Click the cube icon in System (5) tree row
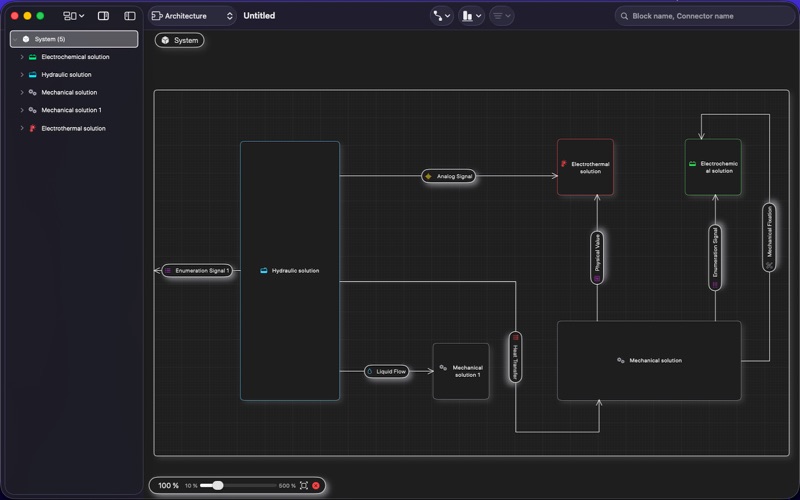 tap(26, 39)
